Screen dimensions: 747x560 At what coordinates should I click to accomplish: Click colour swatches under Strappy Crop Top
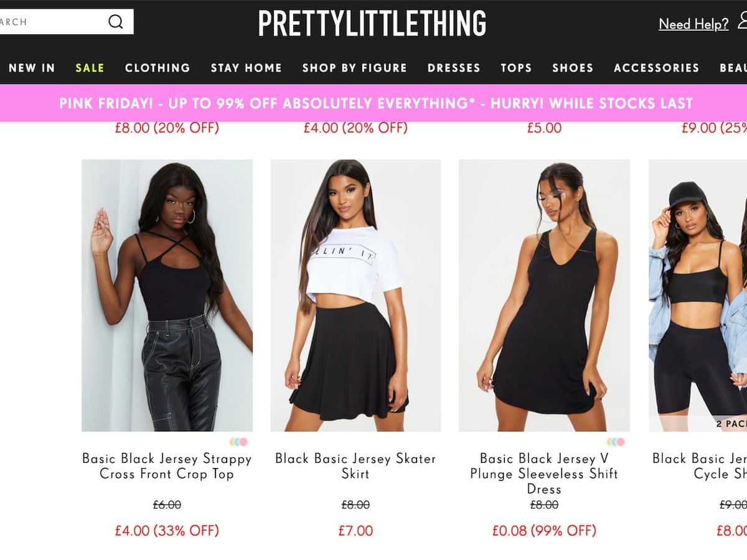coord(238,442)
